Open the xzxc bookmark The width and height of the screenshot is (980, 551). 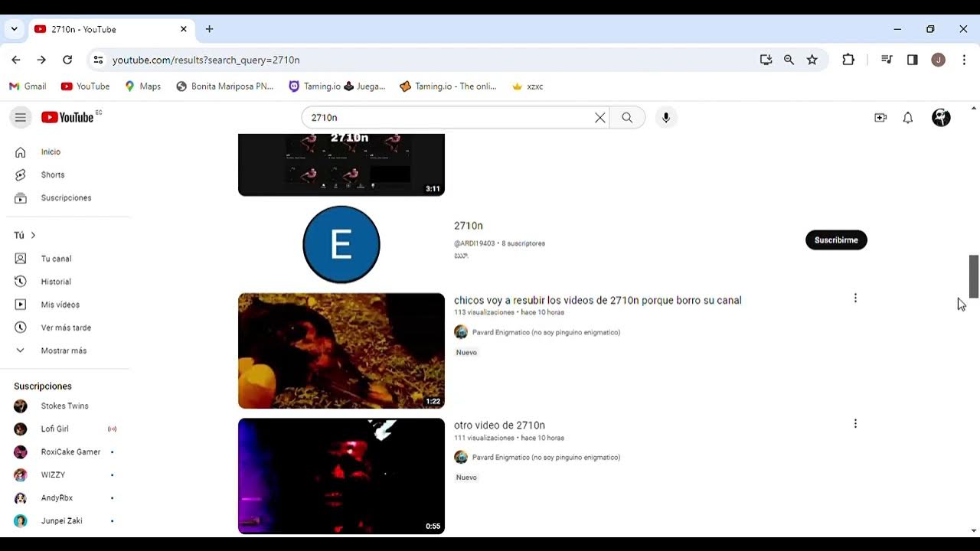click(x=528, y=86)
